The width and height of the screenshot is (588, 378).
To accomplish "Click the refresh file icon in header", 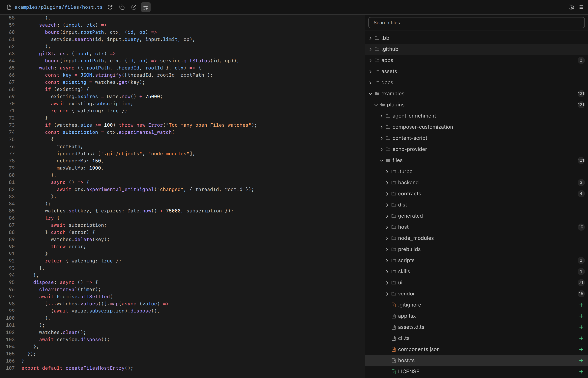I will 110,7.
